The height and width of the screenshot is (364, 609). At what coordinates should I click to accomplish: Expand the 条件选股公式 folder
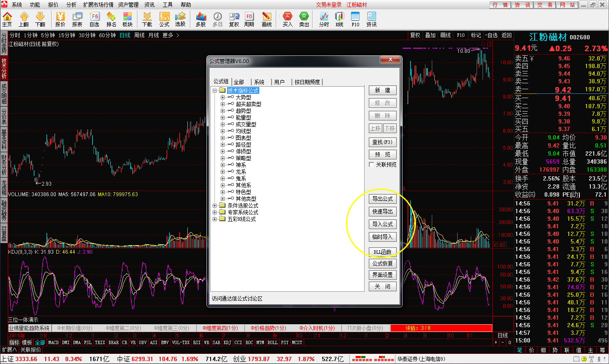215,205
